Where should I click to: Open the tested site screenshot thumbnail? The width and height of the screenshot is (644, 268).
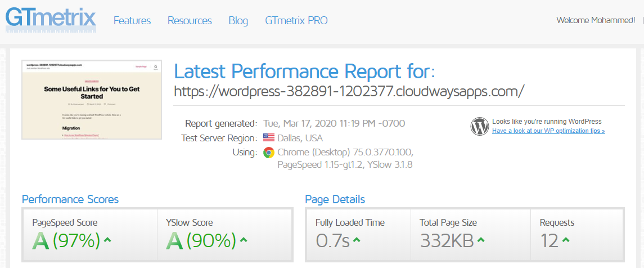point(92,100)
